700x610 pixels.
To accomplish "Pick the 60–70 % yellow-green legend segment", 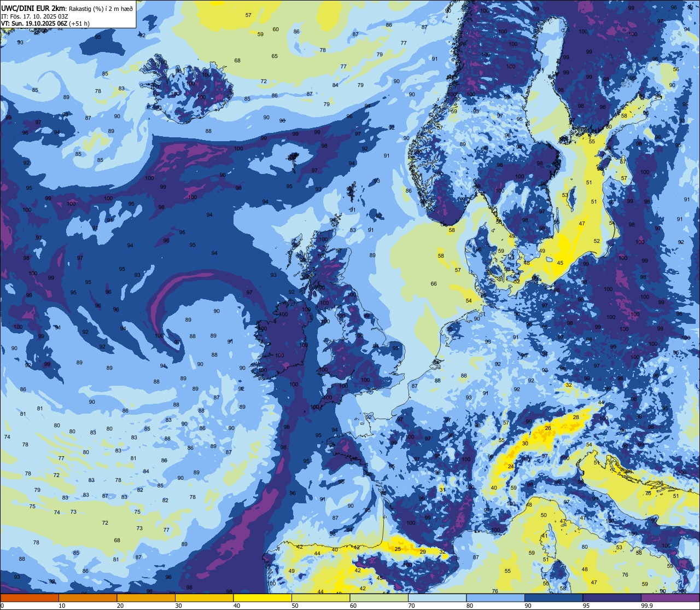I will pos(379,597).
